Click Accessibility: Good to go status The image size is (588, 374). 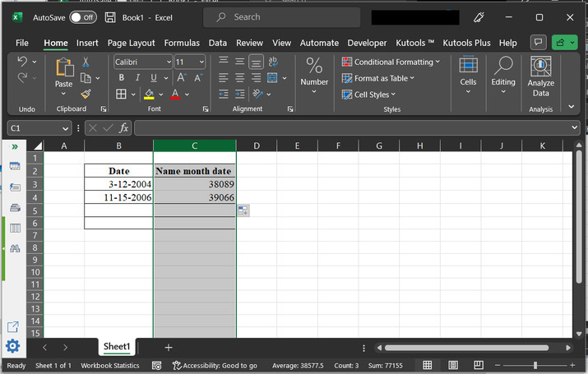[x=214, y=365]
